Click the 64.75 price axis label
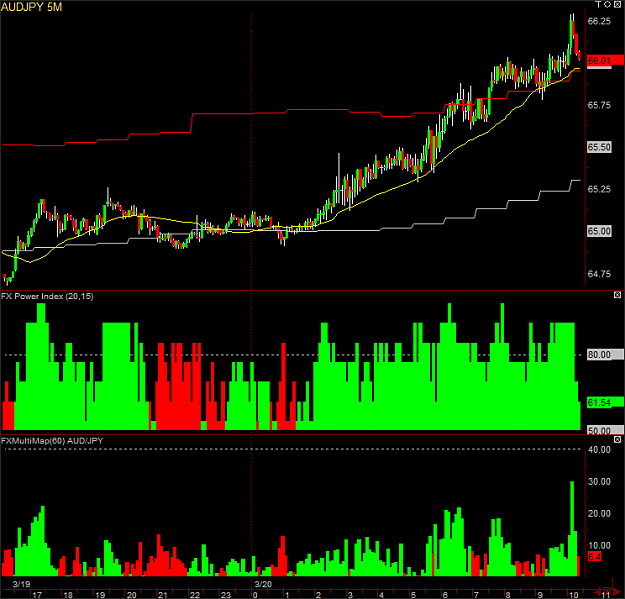The height and width of the screenshot is (599, 625). 599,274
